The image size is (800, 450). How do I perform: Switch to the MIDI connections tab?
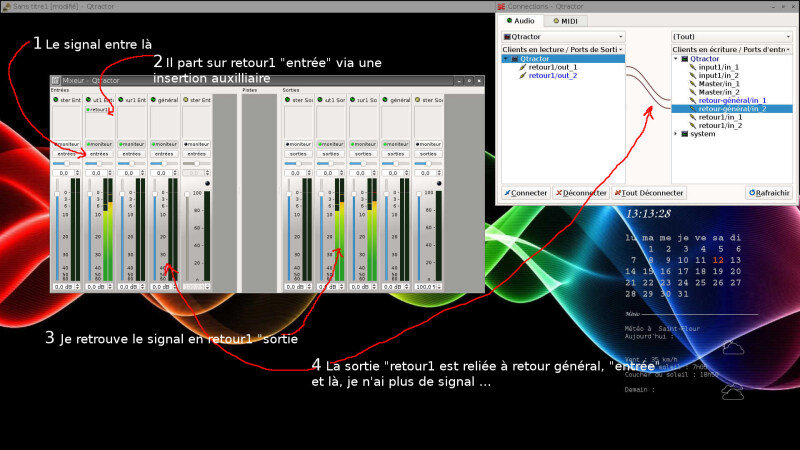point(565,21)
